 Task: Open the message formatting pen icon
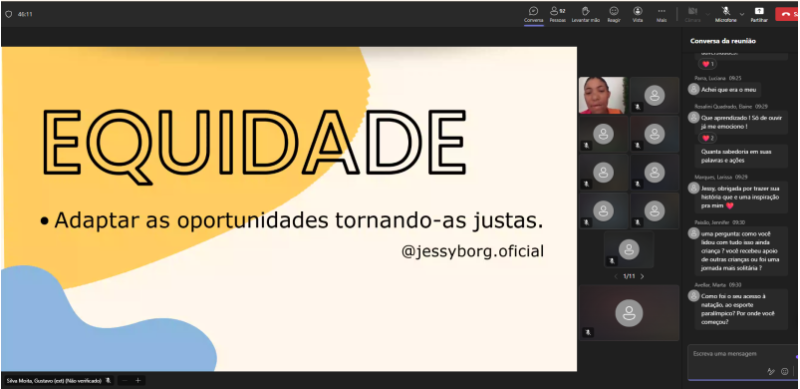point(771,372)
